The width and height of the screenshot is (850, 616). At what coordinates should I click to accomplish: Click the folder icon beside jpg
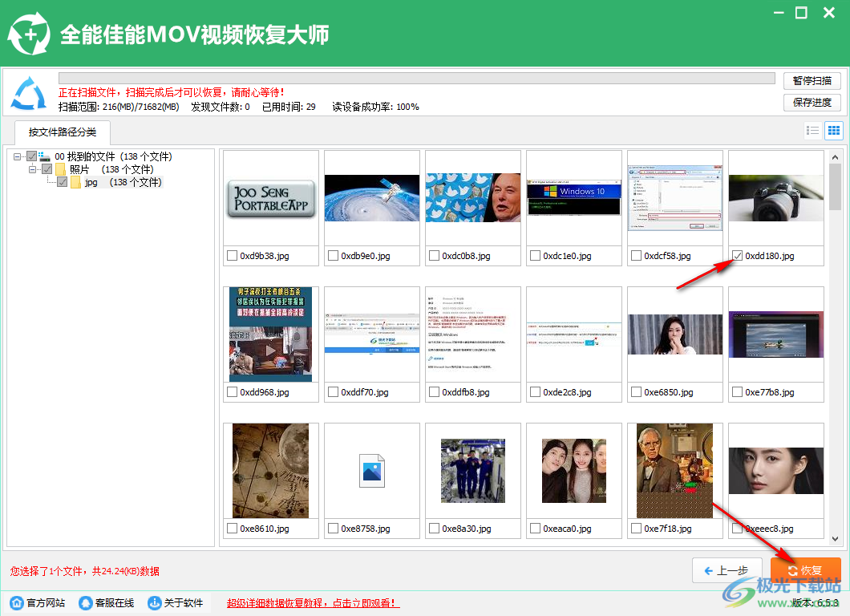(75, 182)
